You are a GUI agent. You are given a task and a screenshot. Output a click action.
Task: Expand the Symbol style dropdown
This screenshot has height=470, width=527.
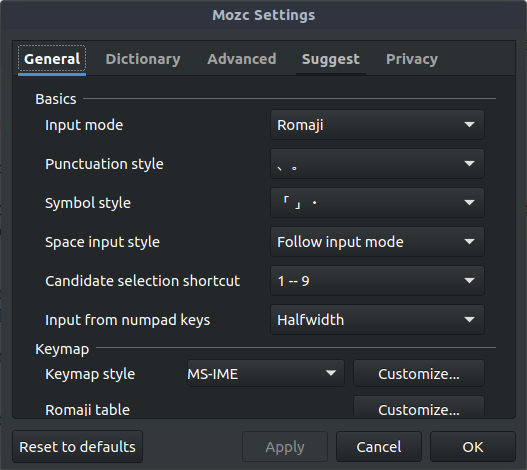point(377,203)
